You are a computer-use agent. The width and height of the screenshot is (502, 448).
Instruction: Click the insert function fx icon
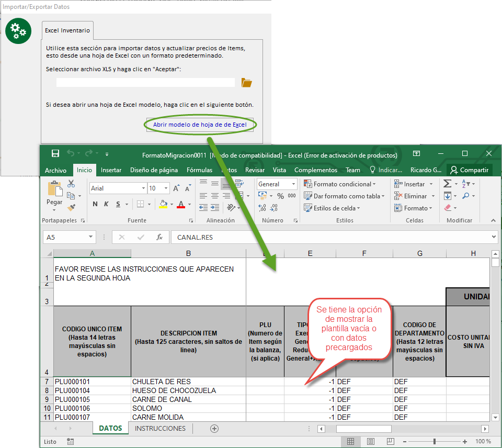pyautogui.click(x=159, y=237)
